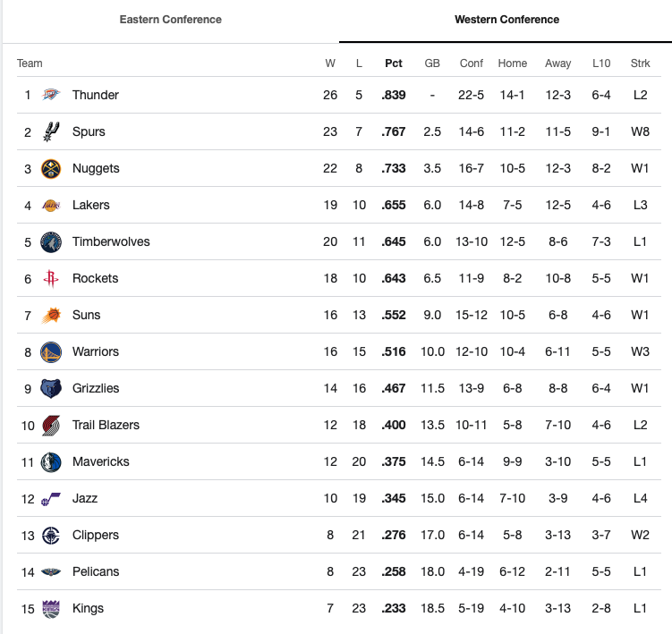Open the Mavericks team link

[100, 461]
